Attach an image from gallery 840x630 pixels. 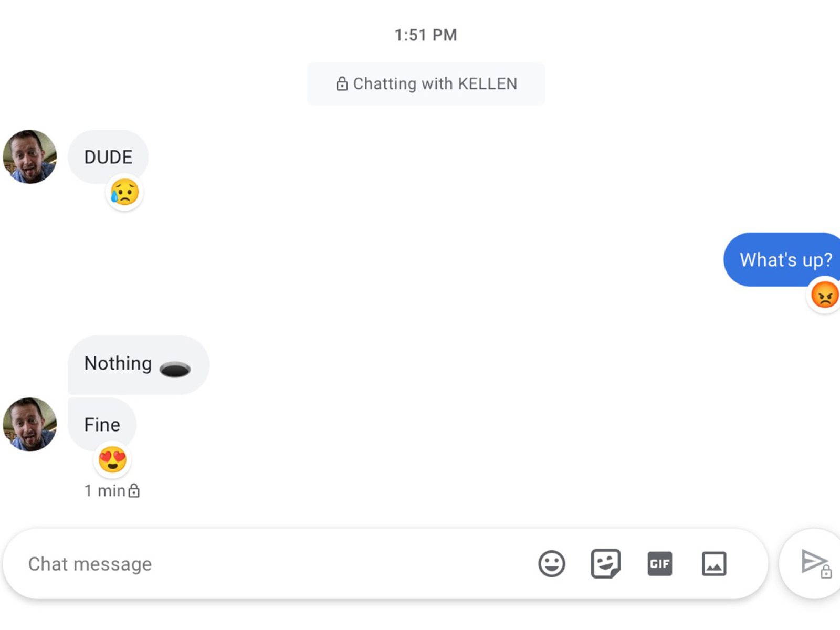[x=713, y=564]
